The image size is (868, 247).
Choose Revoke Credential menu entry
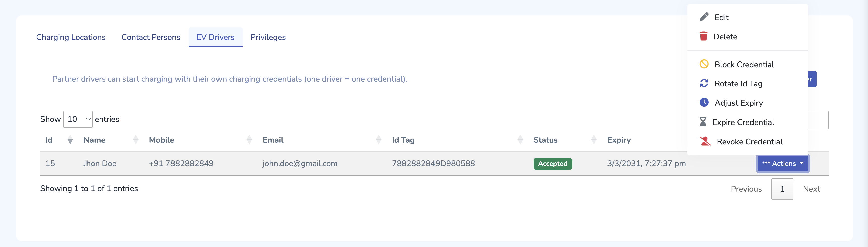pos(749,141)
